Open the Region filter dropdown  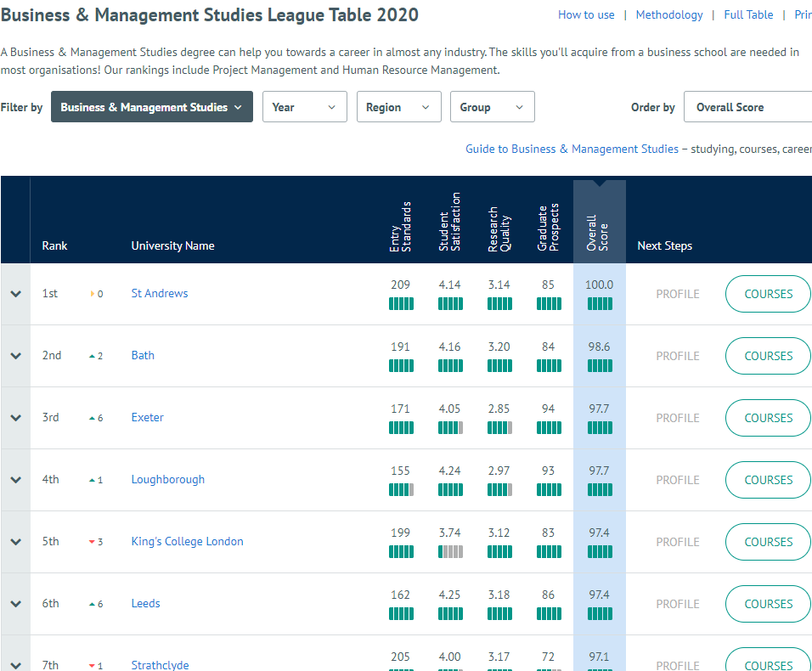(x=398, y=107)
